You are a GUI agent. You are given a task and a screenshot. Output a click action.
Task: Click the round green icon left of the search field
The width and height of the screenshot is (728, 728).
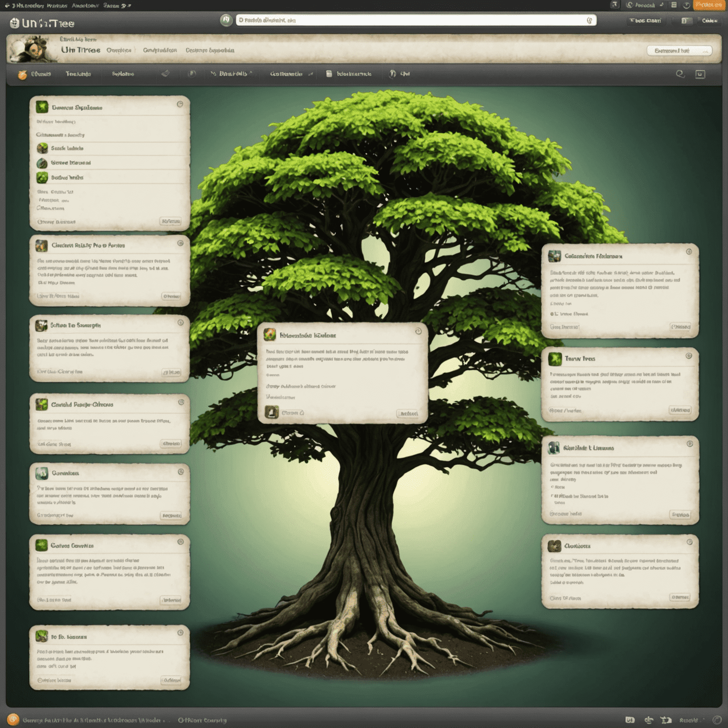tap(226, 20)
